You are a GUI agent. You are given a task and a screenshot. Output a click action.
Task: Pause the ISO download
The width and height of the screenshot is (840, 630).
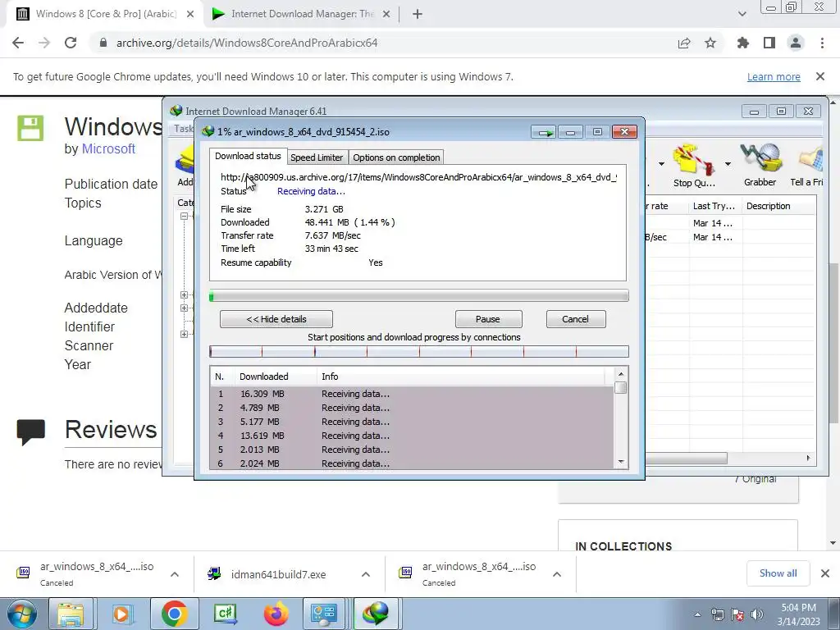point(488,319)
